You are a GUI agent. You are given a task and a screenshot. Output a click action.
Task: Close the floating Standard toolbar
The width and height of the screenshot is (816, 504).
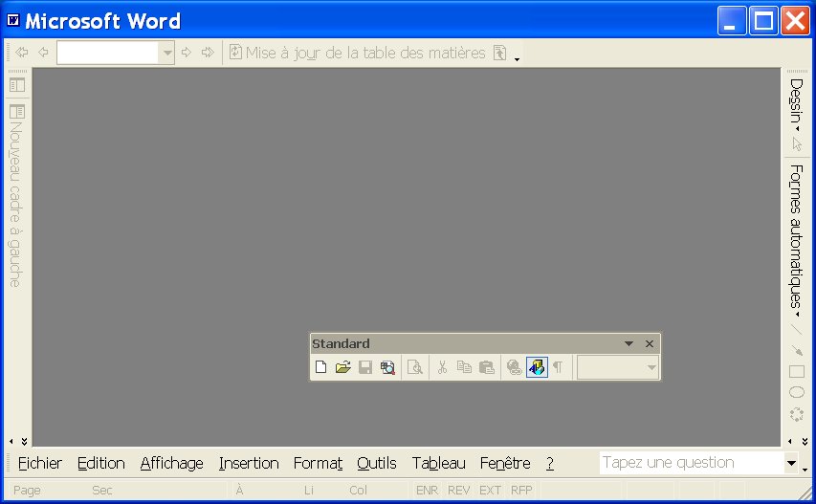[x=650, y=343]
